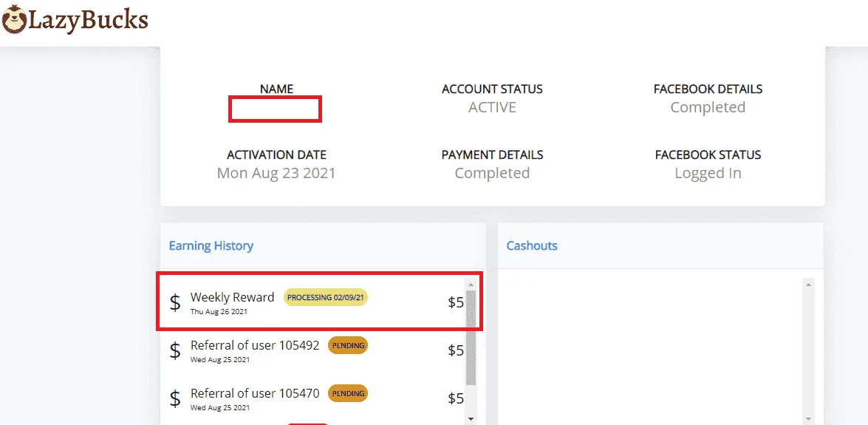Click the $5 amount for user 105492 referral
Image resolution: width=868 pixels, height=425 pixels.
(456, 350)
